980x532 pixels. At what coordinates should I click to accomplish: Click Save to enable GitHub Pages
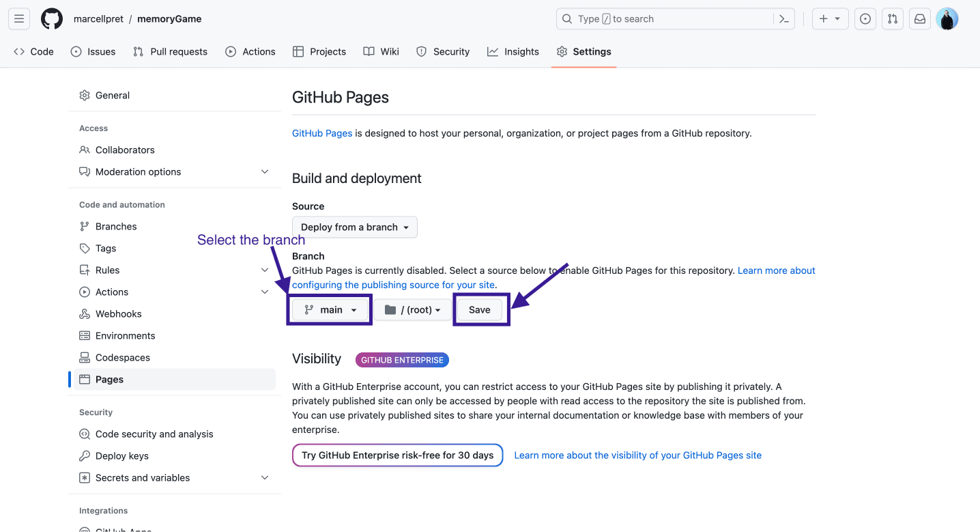[x=479, y=309]
